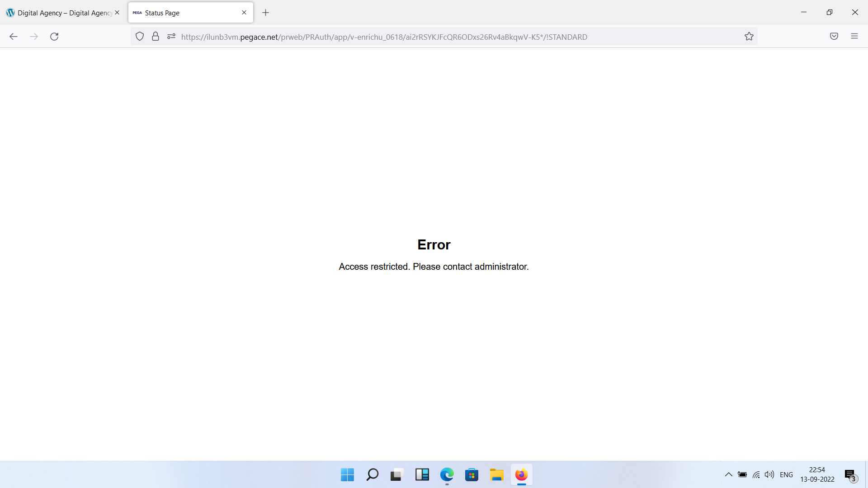This screenshot has width=868, height=488.
Task: Save page to Pocket
Action: tap(834, 37)
